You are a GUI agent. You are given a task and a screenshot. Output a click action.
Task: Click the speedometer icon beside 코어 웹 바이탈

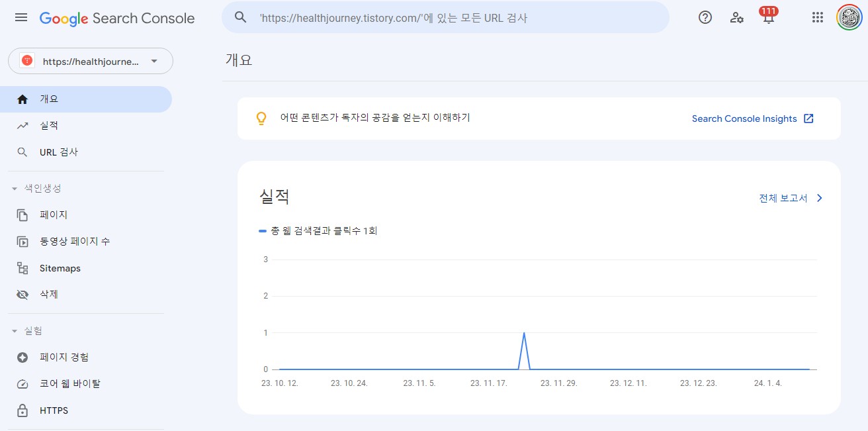pos(22,384)
